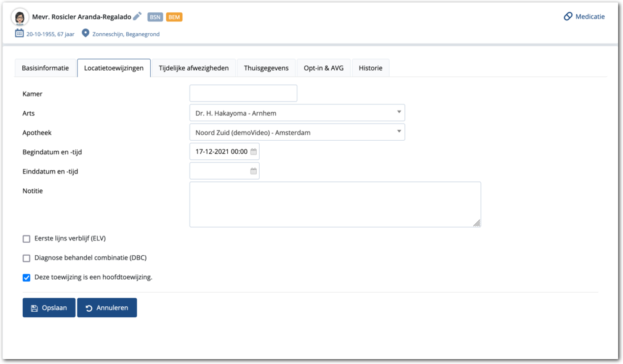This screenshot has width=623, height=364.
Task: Click into the Kamer input field
Action: point(243,93)
